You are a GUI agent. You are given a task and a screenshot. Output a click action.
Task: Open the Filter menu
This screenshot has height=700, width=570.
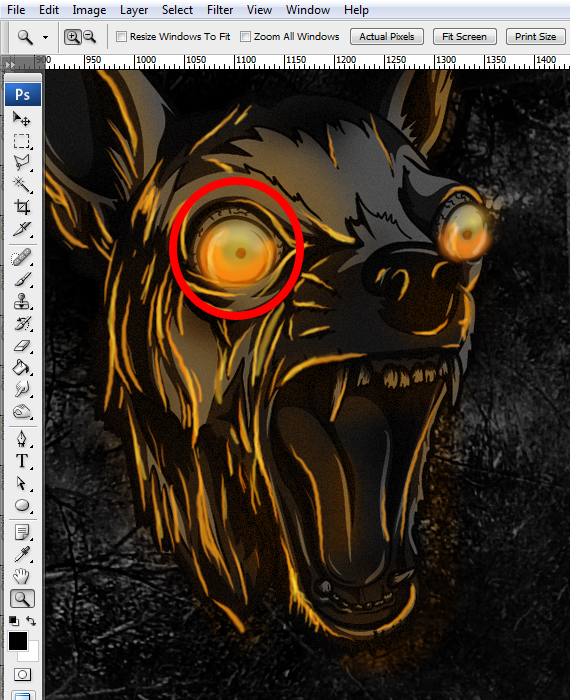[220, 10]
